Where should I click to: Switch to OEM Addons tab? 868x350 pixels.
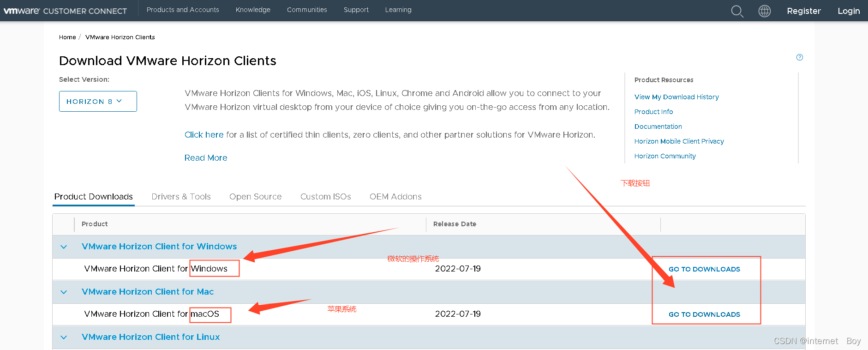(x=395, y=197)
